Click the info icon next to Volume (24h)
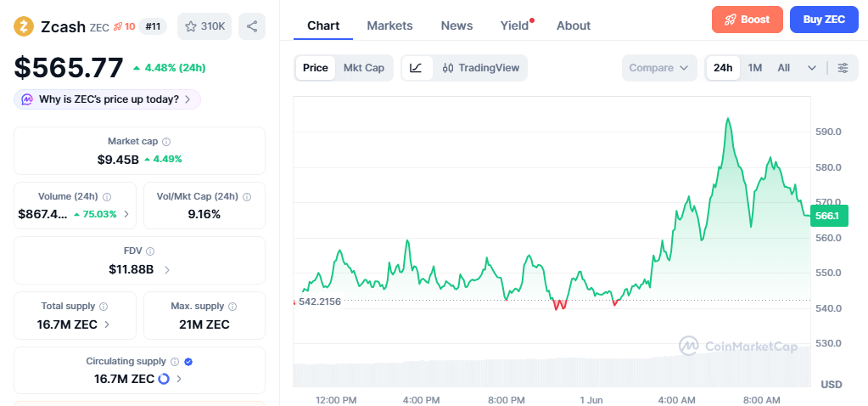This screenshot has width=868, height=406. (107, 197)
